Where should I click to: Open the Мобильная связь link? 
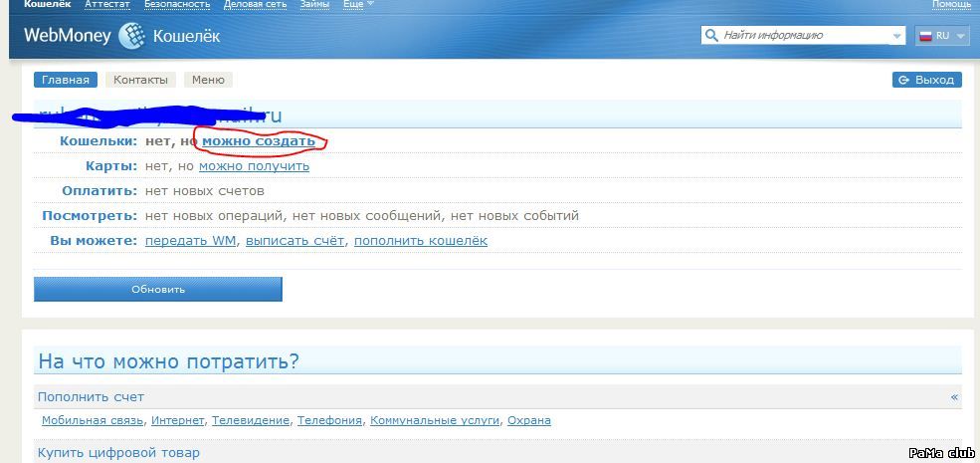coord(93,420)
